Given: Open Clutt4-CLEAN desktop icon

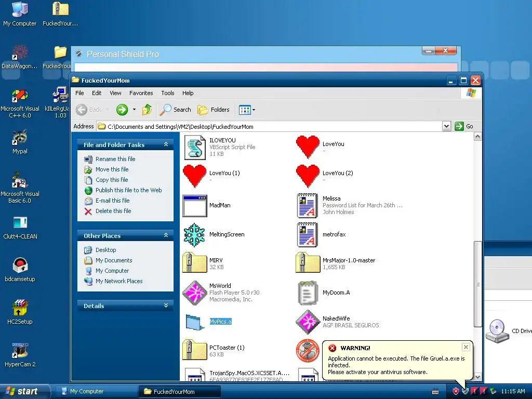Looking at the screenshot, I should pos(20,228).
